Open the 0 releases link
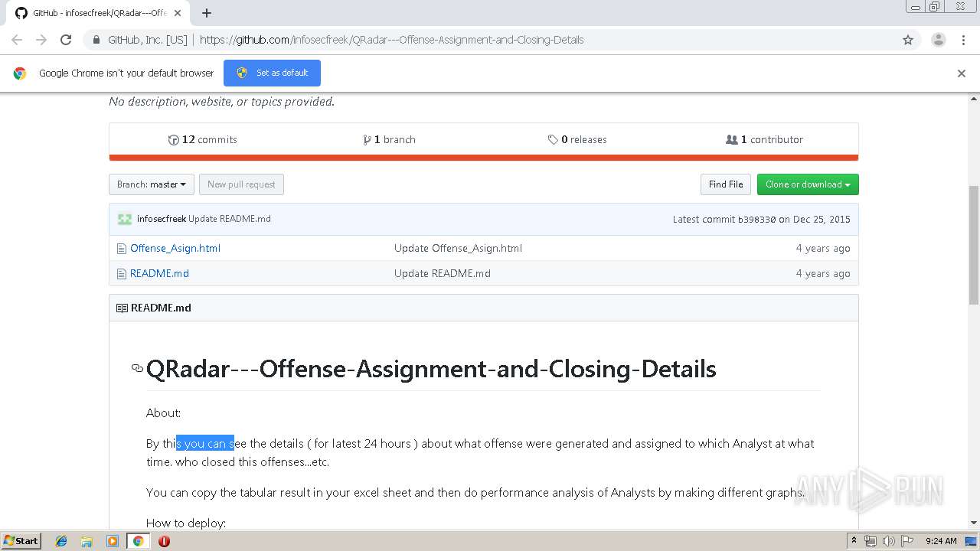The height and width of the screenshot is (551, 980). [577, 139]
